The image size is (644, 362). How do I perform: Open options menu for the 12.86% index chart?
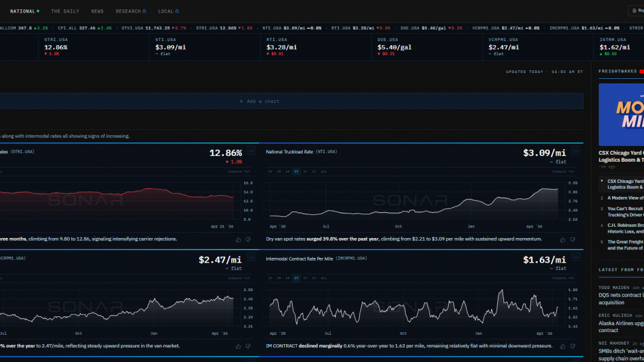[x=252, y=151]
